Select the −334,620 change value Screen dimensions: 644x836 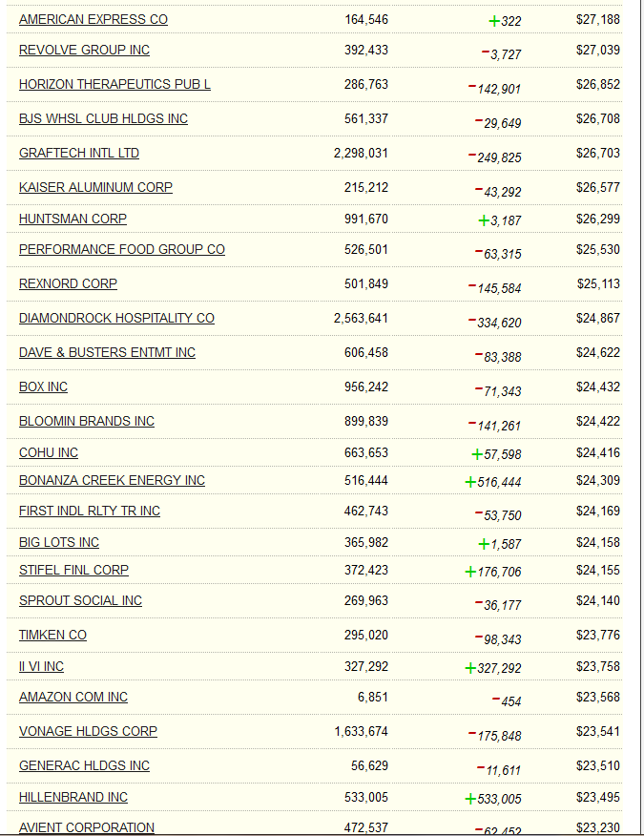(x=495, y=323)
